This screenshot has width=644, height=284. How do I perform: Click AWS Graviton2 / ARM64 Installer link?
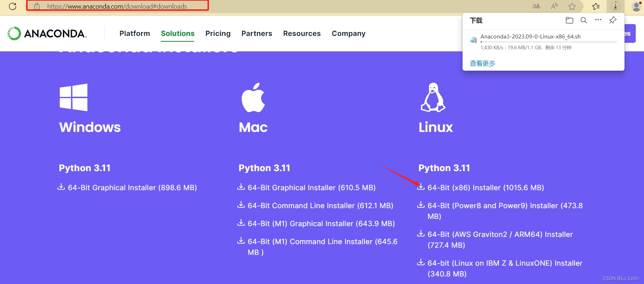(500, 240)
